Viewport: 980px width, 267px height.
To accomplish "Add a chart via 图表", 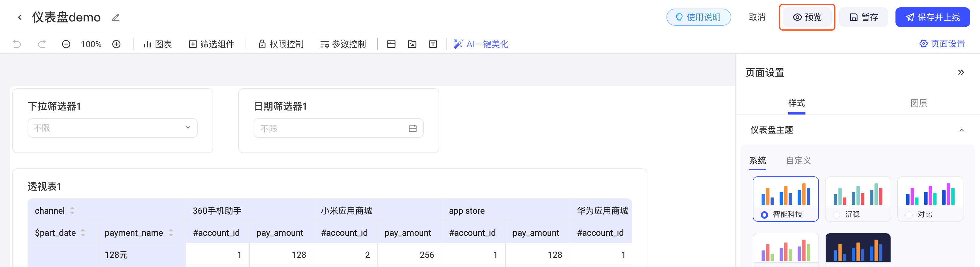I will click(157, 44).
